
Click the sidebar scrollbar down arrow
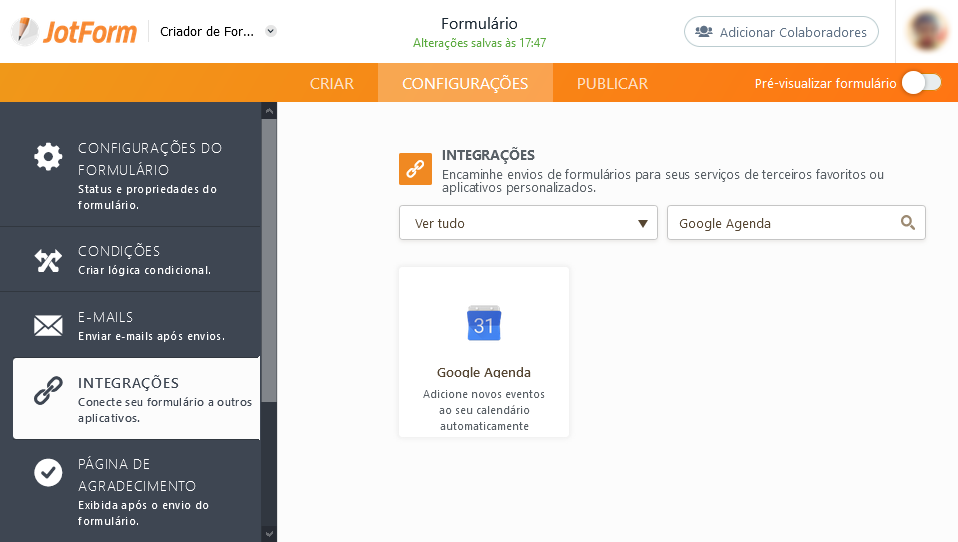pyautogui.click(x=269, y=534)
